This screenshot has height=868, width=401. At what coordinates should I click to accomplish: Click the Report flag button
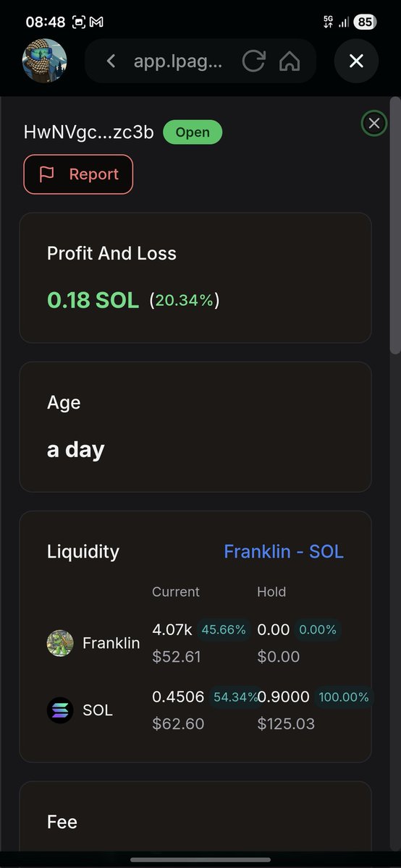(78, 174)
